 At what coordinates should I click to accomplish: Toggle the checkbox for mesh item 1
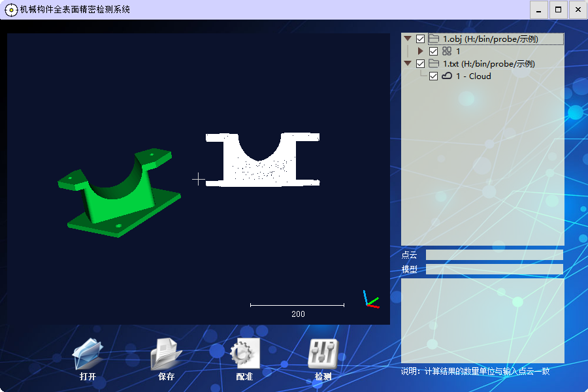434,51
